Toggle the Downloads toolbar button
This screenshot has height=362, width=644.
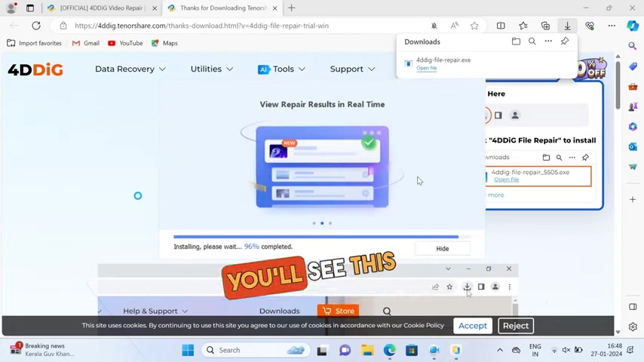tap(567, 26)
